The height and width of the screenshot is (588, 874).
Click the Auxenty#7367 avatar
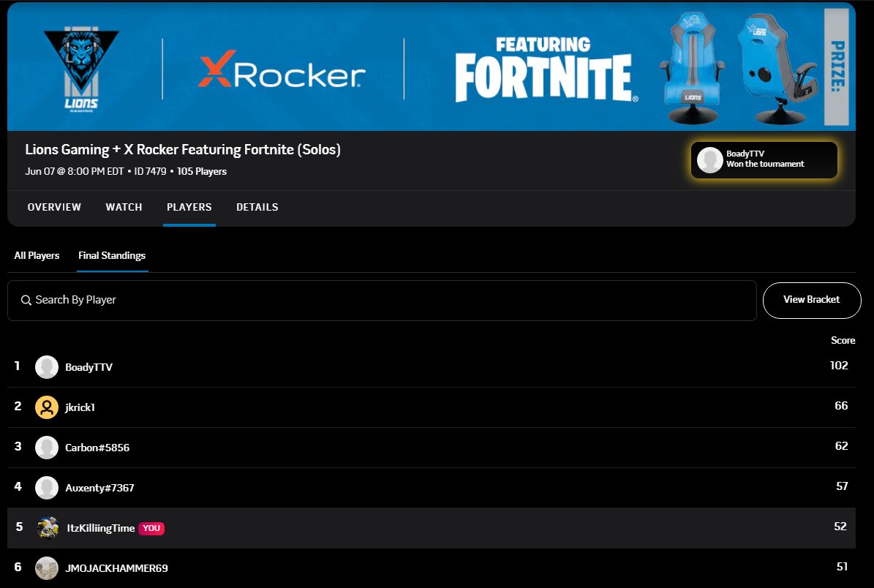click(x=47, y=487)
